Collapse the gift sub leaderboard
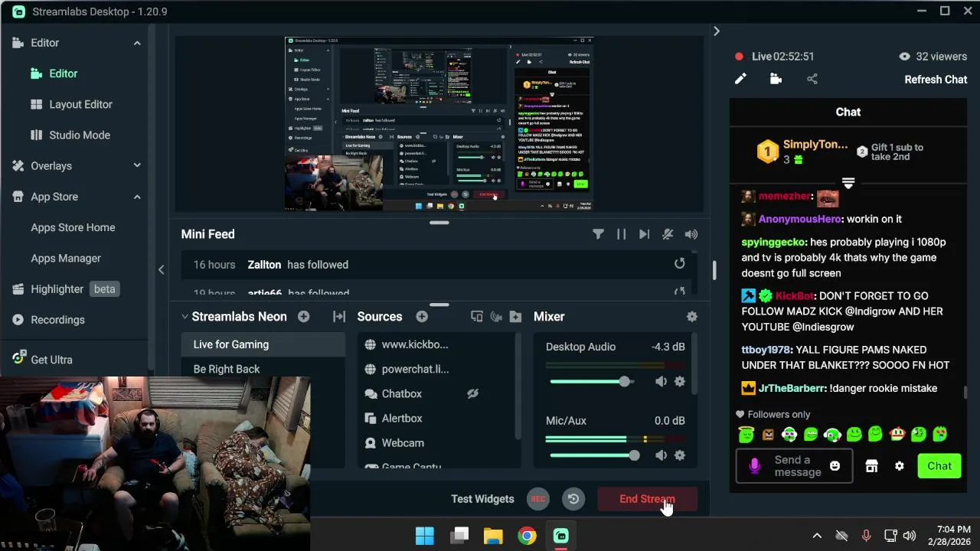This screenshot has height=551, width=980. tap(848, 184)
